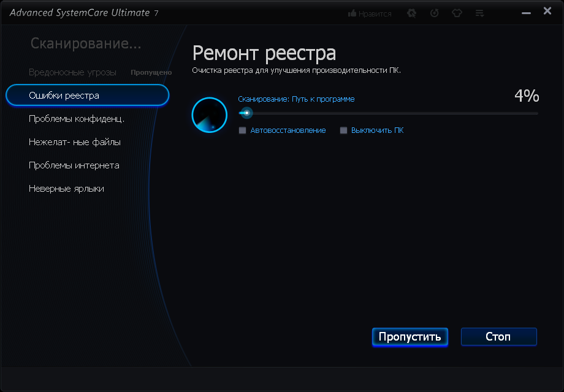This screenshot has height=392, width=564.
Task: Click the Пропустить button
Action: pyautogui.click(x=410, y=337)
